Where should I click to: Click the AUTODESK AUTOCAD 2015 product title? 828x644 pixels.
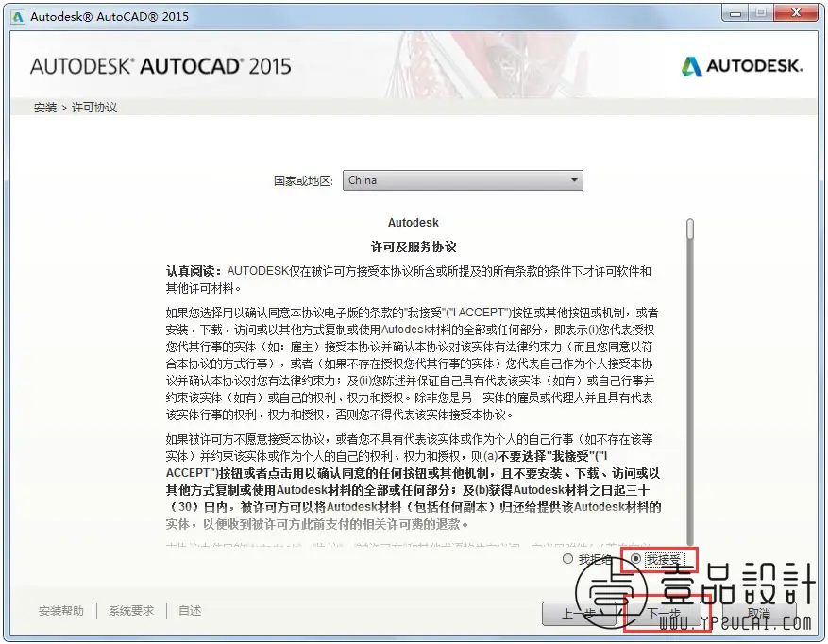161,66
